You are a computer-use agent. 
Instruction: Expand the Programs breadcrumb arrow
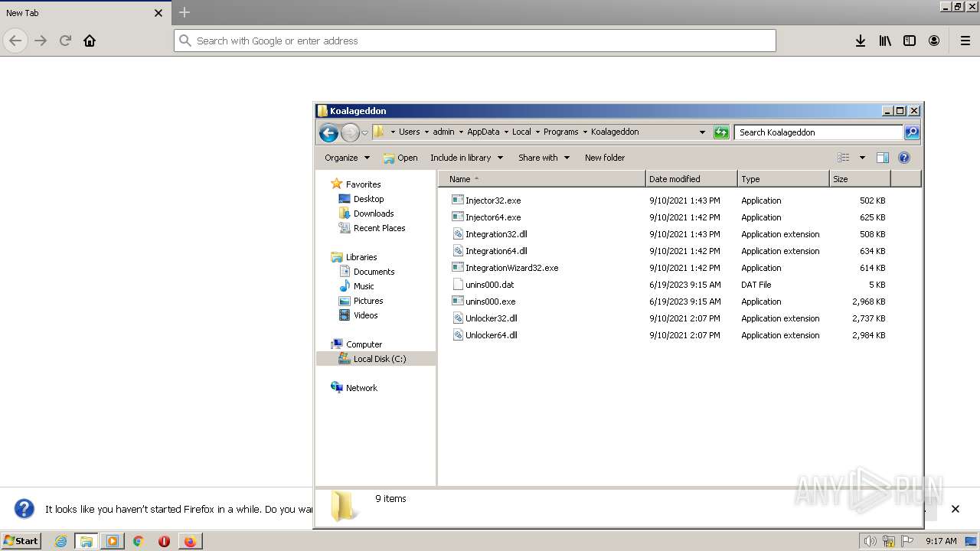585,132
